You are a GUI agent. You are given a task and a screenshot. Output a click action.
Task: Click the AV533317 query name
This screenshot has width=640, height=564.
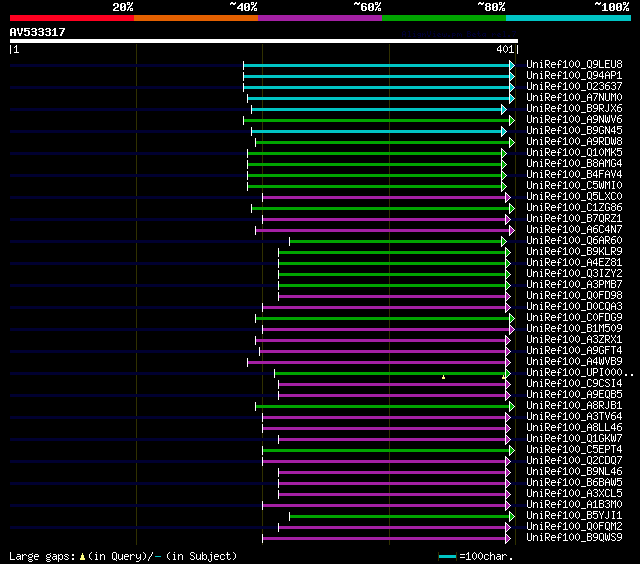tap(38, 32)
